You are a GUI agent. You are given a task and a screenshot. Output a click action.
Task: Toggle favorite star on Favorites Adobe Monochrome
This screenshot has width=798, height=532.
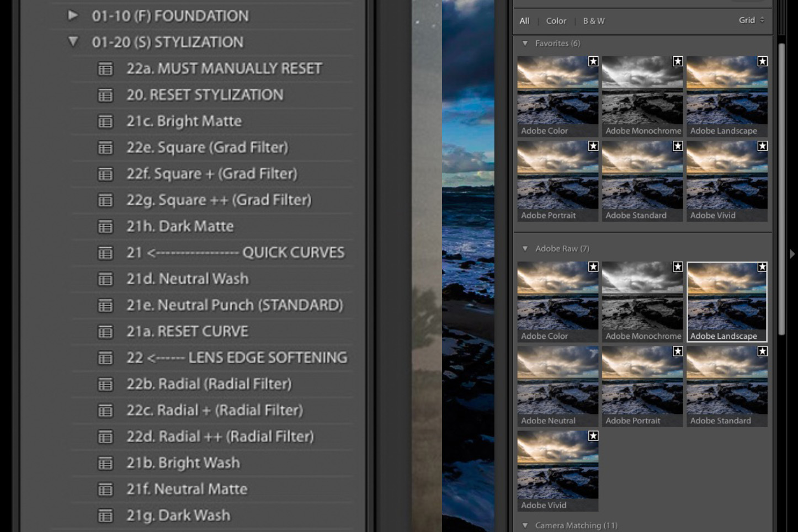coord(677,61)
